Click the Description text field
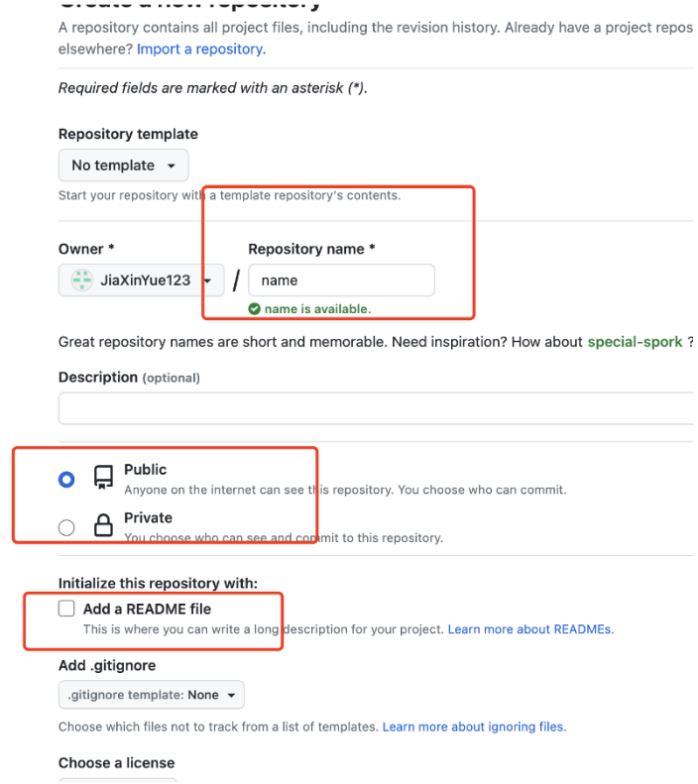This screenshot has width=698, height=784. pyautogui.click(x=375, y=407)
